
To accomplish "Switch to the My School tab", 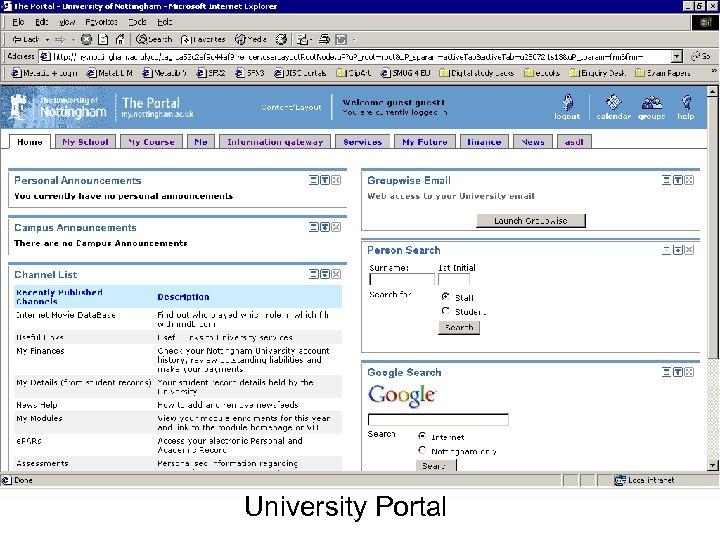I will click(x=85, y=142).
